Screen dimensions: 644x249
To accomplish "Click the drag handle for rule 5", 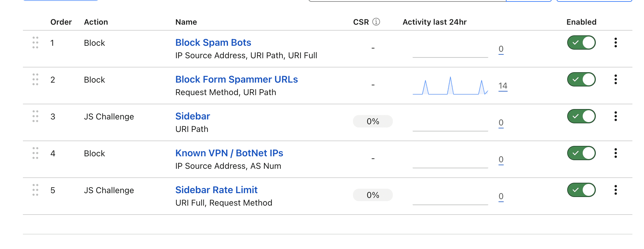I will pyautogui.click(x=35, y=190).
